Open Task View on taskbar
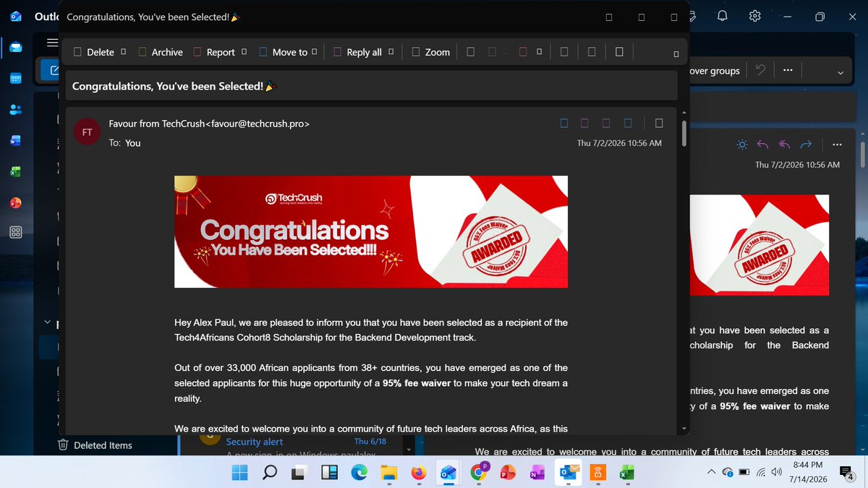 298,473
